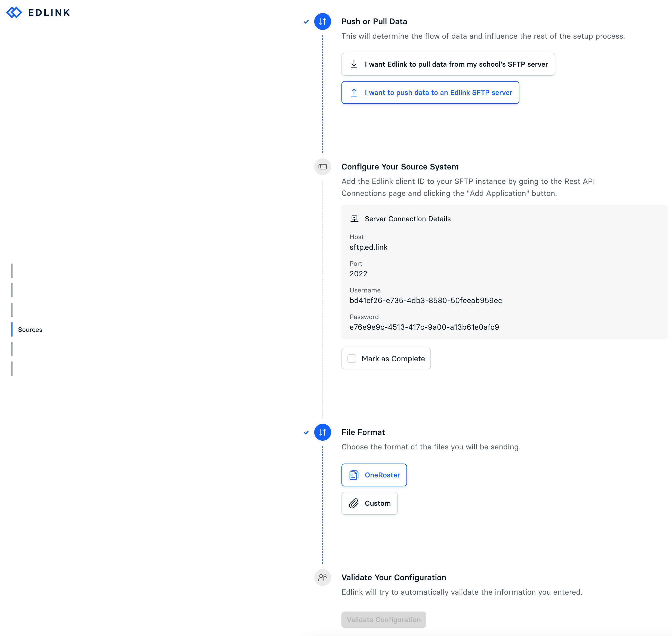Check the Mark as Complete checkbox

[352, 358]
